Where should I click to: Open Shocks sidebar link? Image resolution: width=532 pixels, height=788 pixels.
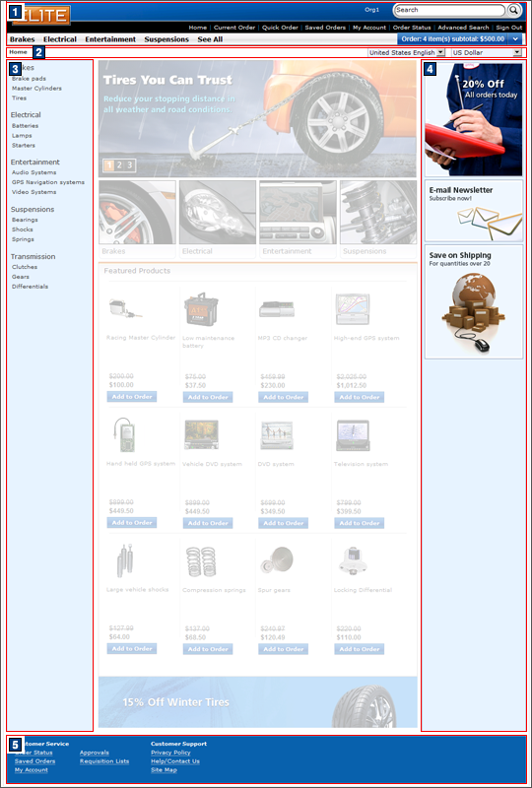pos(22,230)
